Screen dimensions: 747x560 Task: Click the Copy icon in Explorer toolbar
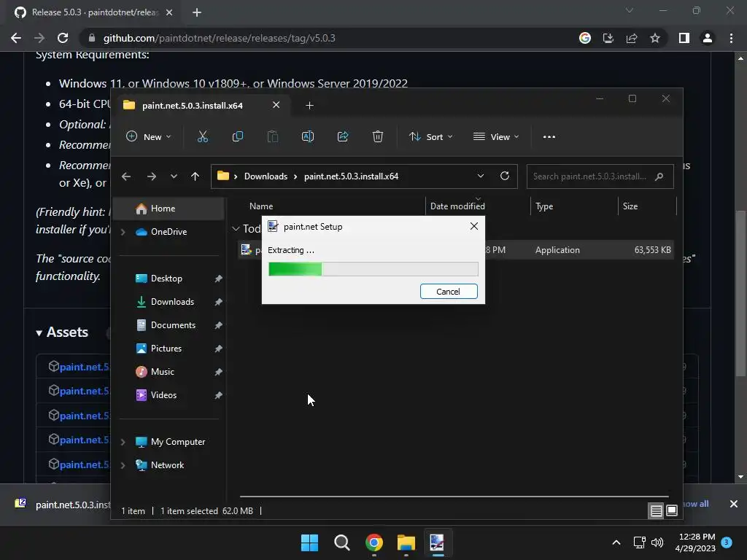[237, 136]
